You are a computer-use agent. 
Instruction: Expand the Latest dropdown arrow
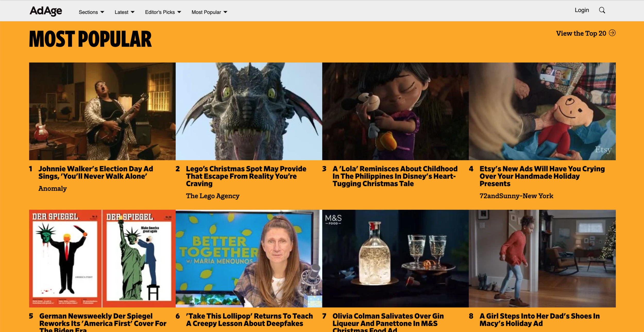[133, 12]
